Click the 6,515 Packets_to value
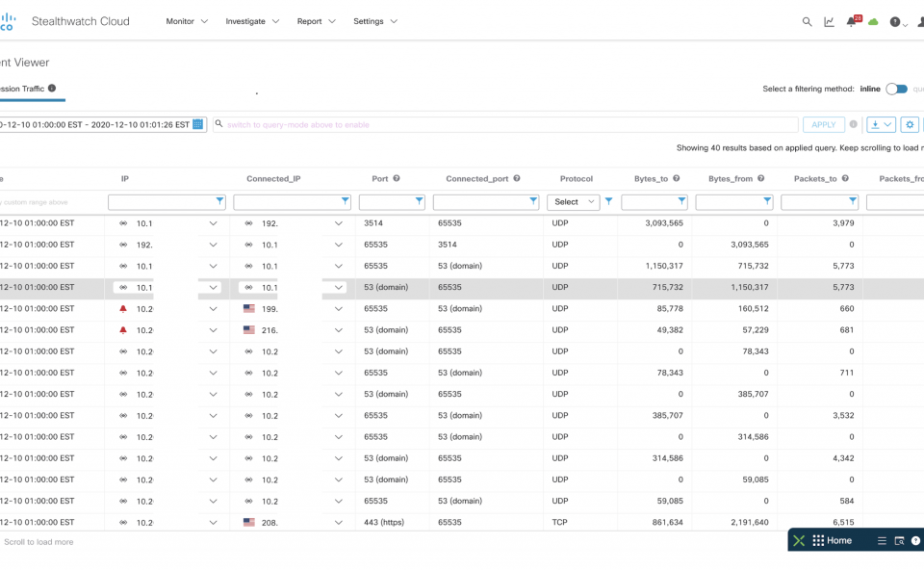This screenshot has height=570, width=924. (x=843, y=522)
